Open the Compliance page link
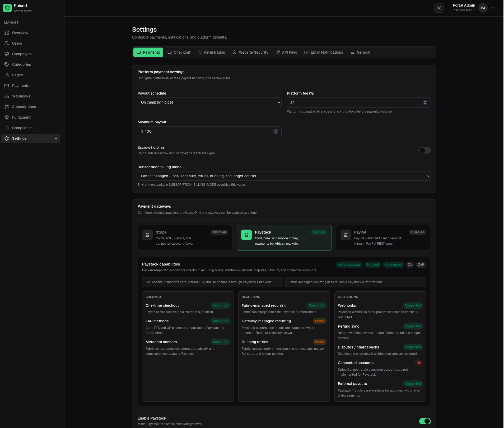 30,128
